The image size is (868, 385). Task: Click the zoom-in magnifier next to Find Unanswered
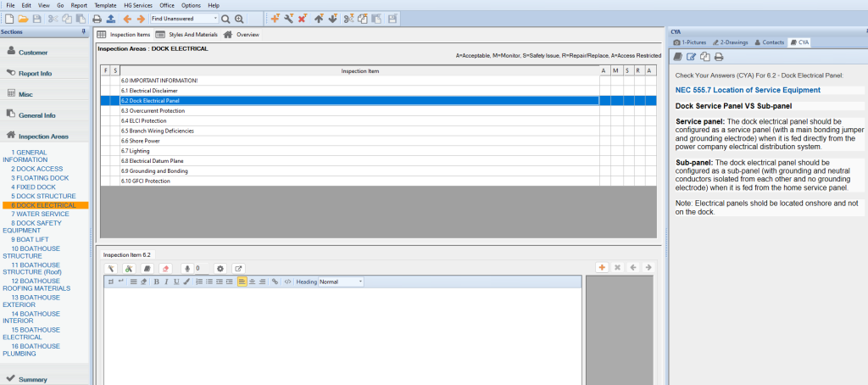240,18
